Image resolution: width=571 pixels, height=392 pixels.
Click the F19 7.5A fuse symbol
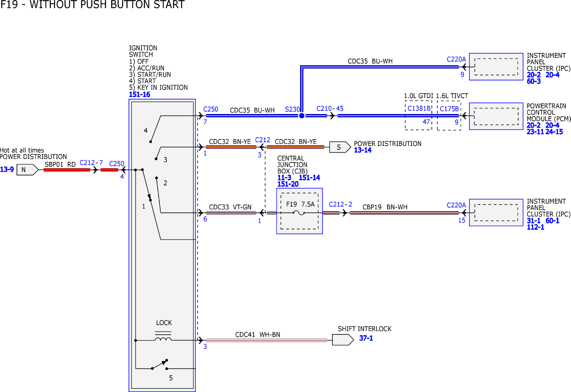click(x=299, y=213)
